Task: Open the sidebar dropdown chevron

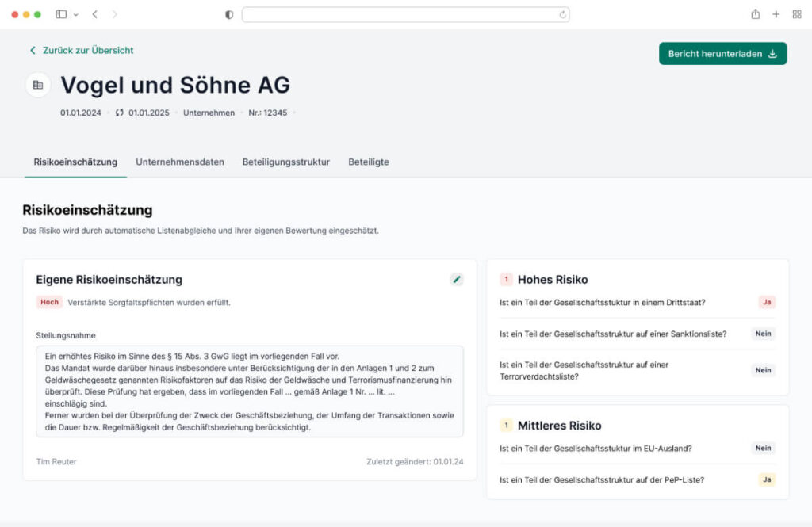Action: click(76, 15)
